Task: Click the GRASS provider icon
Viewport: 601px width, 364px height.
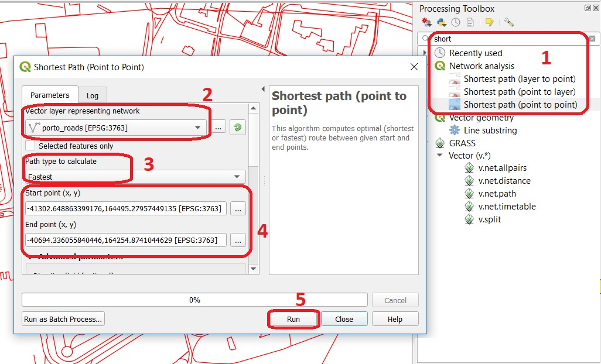Action: (x=440, y=143)
